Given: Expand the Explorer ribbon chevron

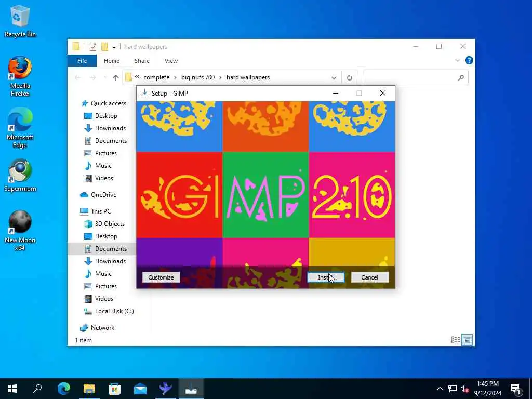Looking at the screenshot, I should point(457,60).
